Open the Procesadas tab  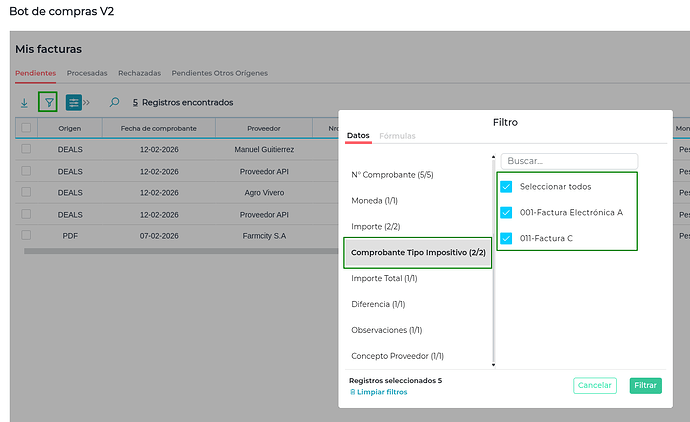coord(87,73)
